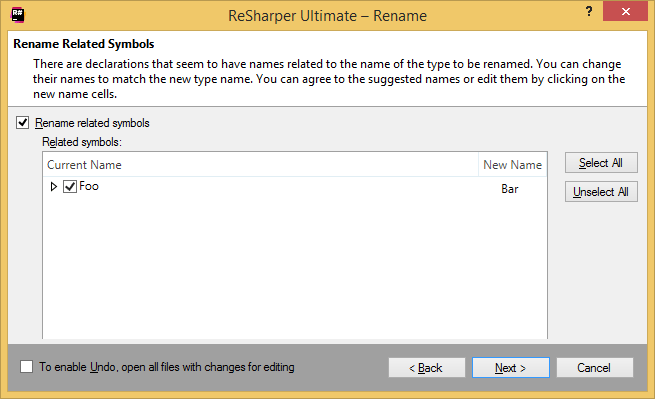
Task: Select the Foo row text
Action: [89, 186]
